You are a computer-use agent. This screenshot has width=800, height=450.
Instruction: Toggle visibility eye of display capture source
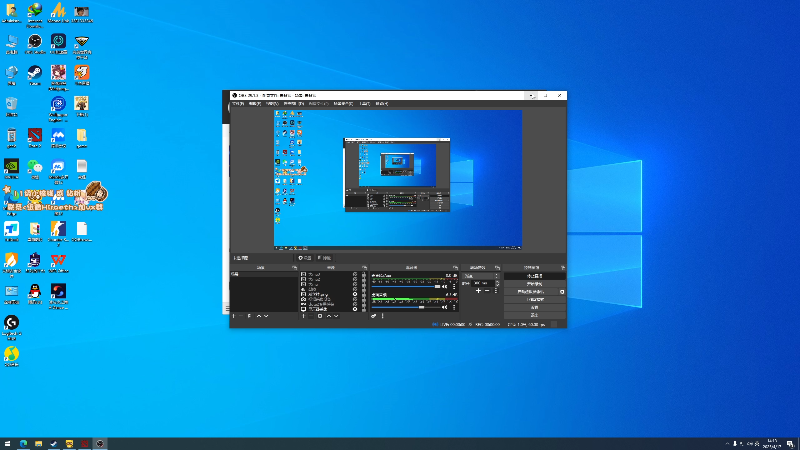click(355, 309)
